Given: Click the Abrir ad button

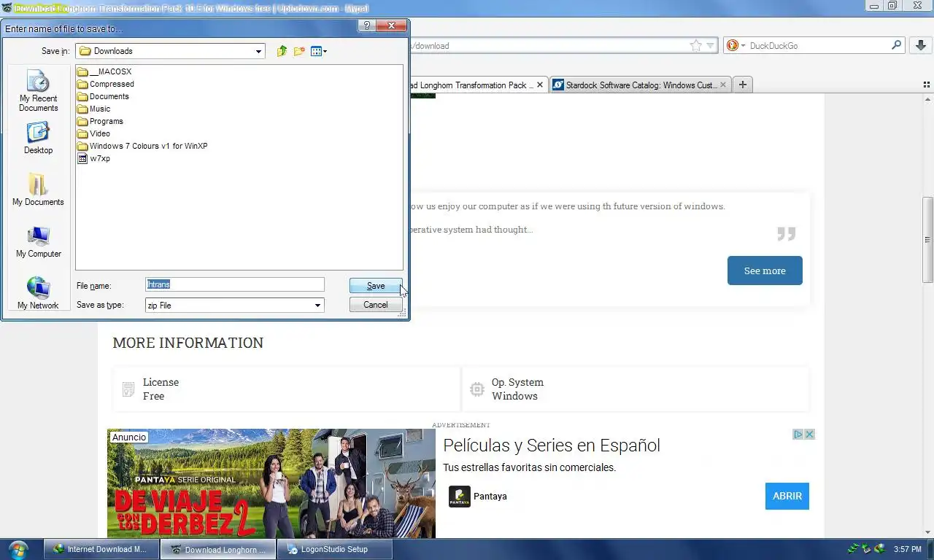Looking at the screenshot, I should 787,496.
